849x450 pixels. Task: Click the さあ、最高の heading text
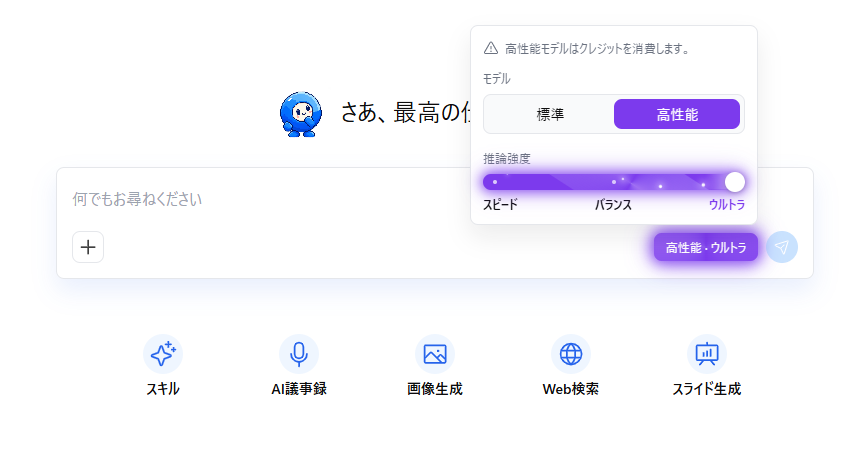click(405, 113)
